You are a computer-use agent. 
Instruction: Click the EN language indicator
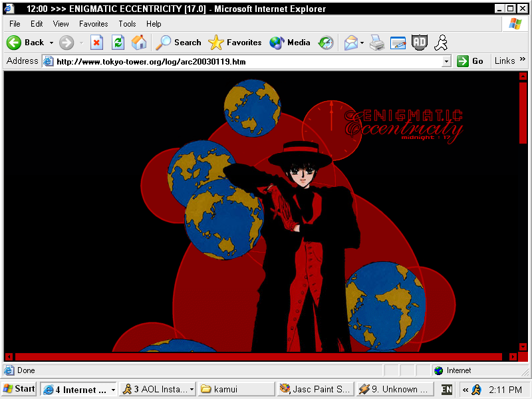446,390
